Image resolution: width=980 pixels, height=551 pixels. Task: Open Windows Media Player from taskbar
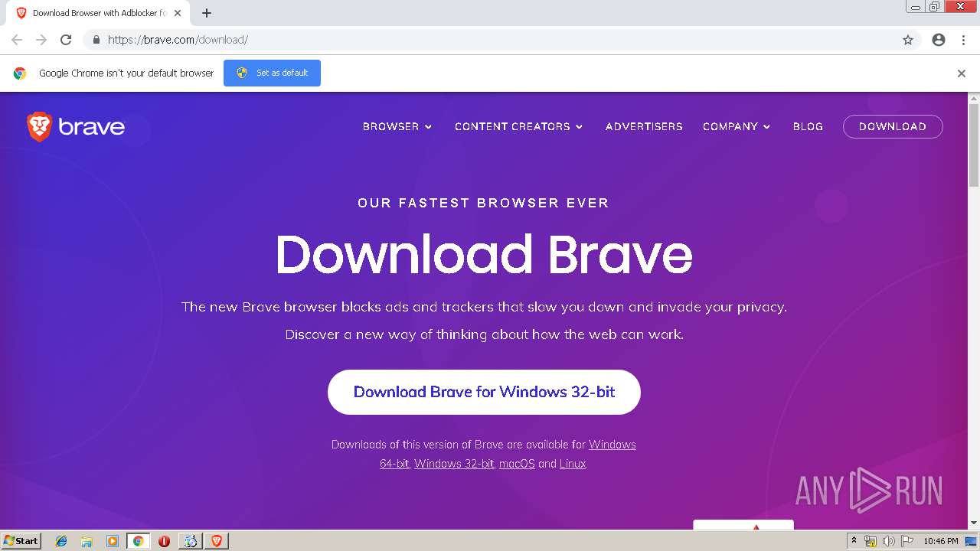(113, 541)
